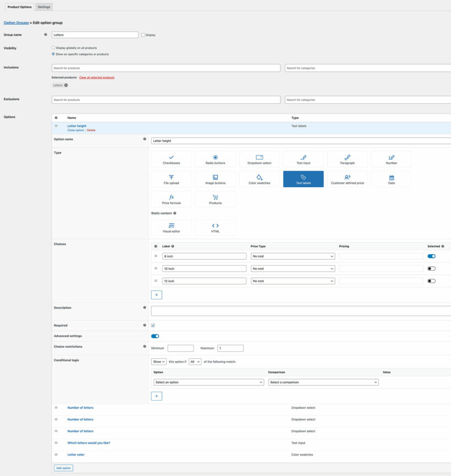Screen dimensions: 451x476
Task: Choose the Radio buttons option type
Action: click(215, 159)
